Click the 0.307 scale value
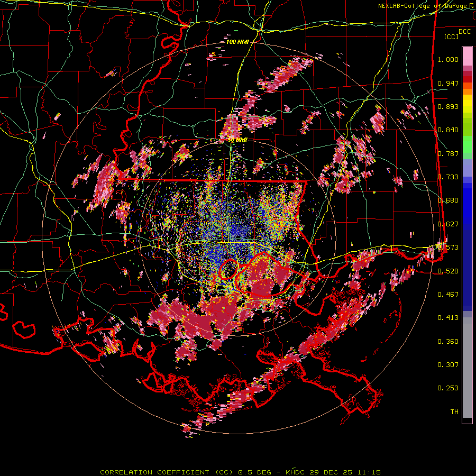Viewport: 476px width, 476px height. [448, 364]
